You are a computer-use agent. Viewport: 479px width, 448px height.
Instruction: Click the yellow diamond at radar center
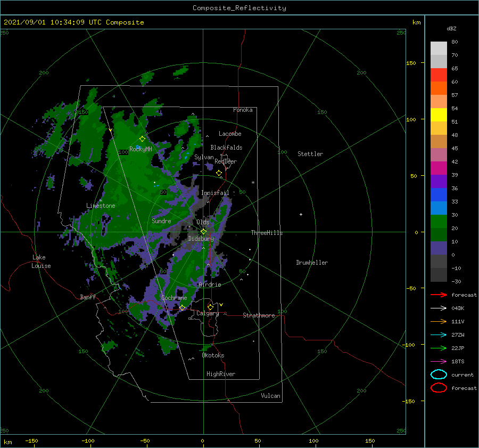(x=203, y=232)
